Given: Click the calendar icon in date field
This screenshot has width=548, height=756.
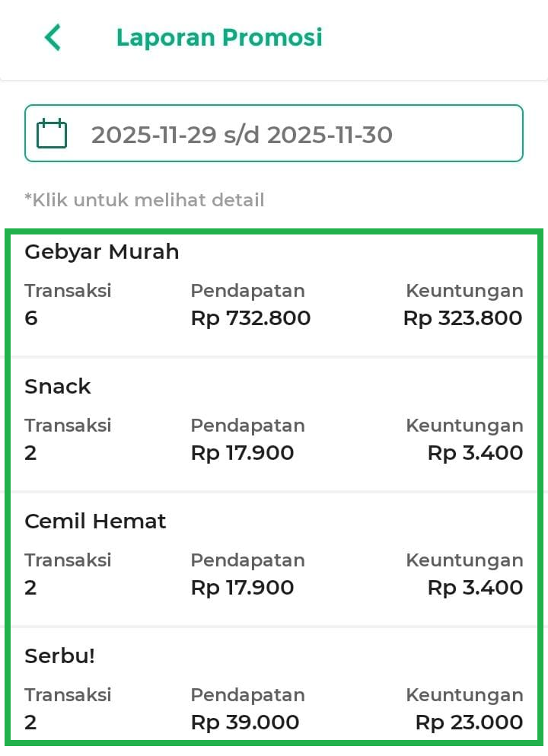Looking at the screenshot, I should (x=52, y=134).
